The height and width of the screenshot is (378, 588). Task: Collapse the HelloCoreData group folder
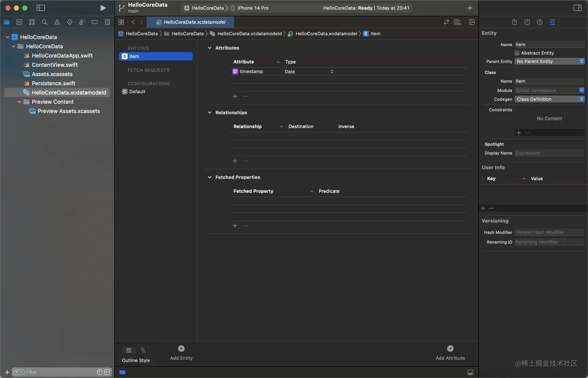tap(14, 46)
